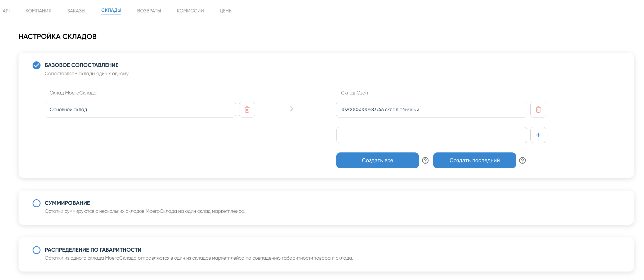The height and width of the screenshot is (280, 644).
Task: Select the Суммирование radio option
Action: pyautogui.click(x=37, y=203)
